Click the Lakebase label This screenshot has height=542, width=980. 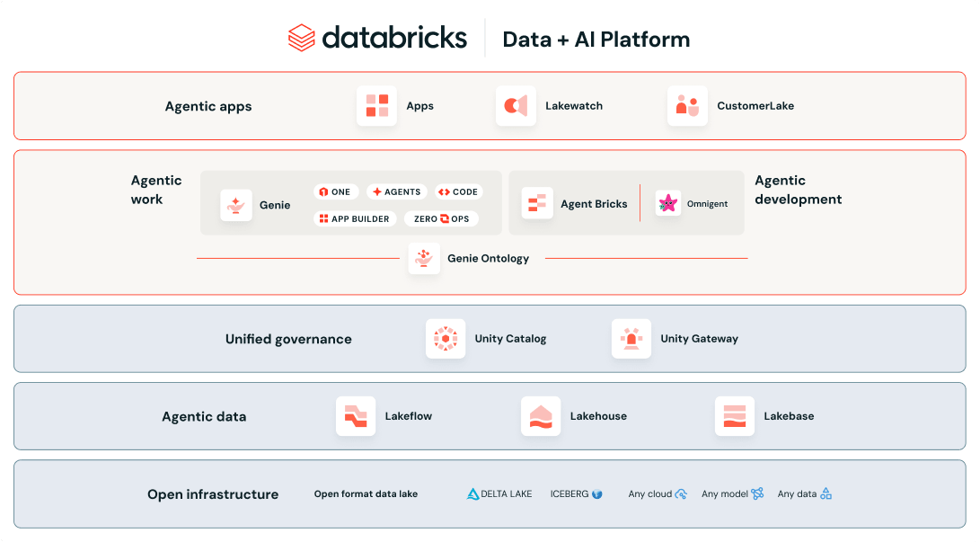tap(789, 416)
